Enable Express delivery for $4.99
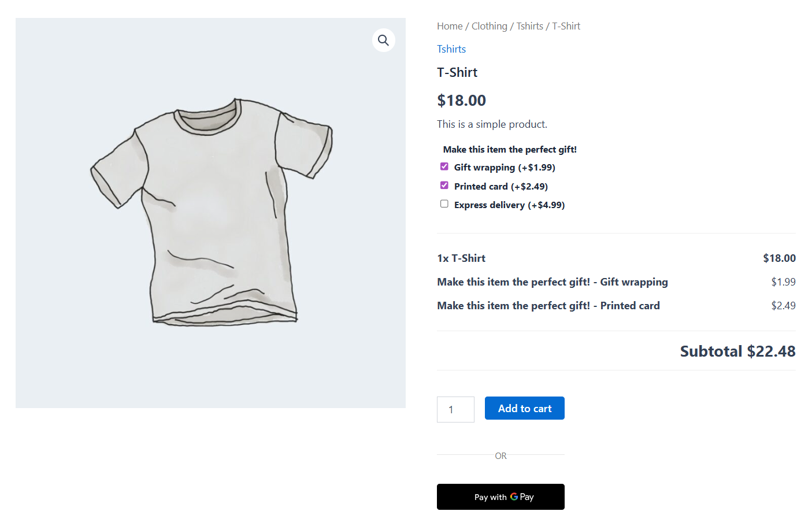This screenshot has height=526, width=812. tap(444, 203)
